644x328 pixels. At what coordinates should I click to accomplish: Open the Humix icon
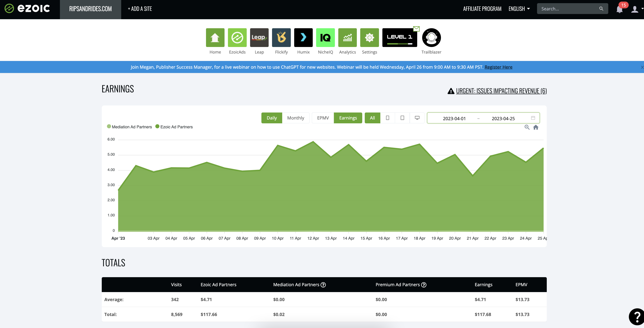pyautogui.click(x=303, y=37)
